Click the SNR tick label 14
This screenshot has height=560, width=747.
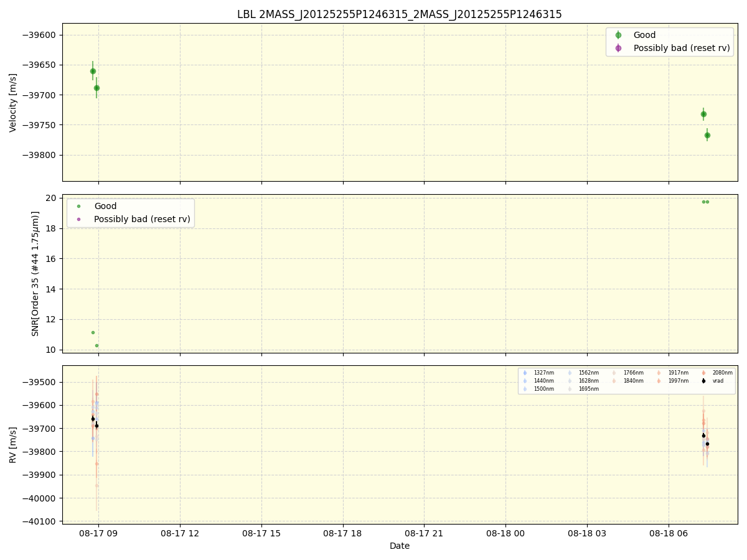[x=51, y=289]
